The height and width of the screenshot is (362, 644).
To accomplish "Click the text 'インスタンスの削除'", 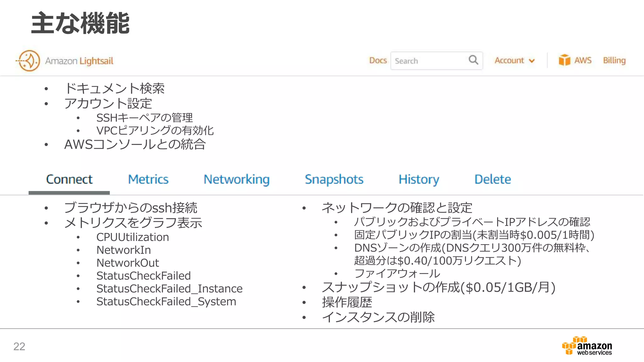I will [x=378, y=317].
